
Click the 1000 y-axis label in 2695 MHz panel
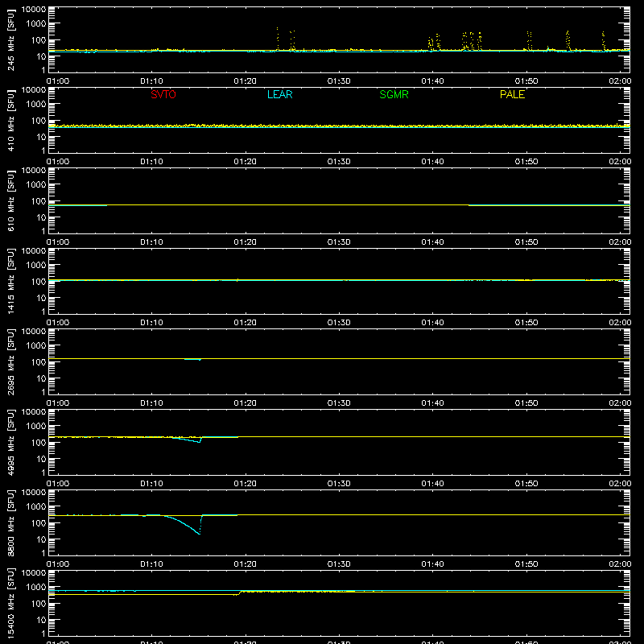coord(36,346)
